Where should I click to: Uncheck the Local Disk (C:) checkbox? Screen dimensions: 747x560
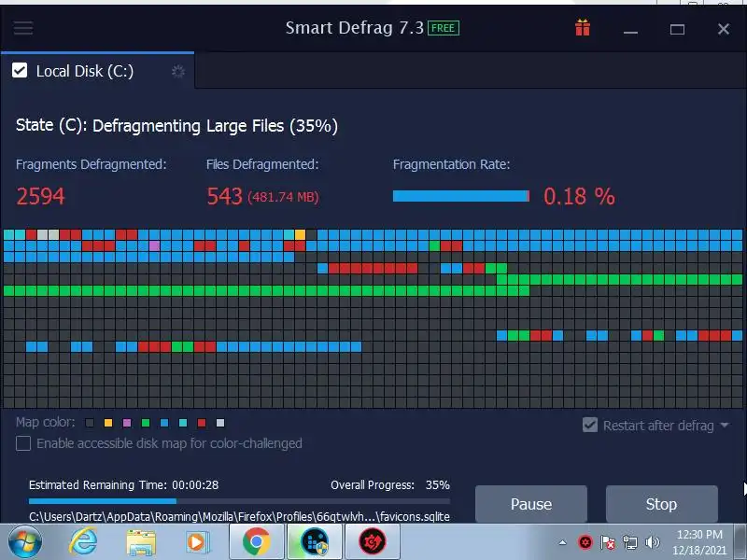20,71
